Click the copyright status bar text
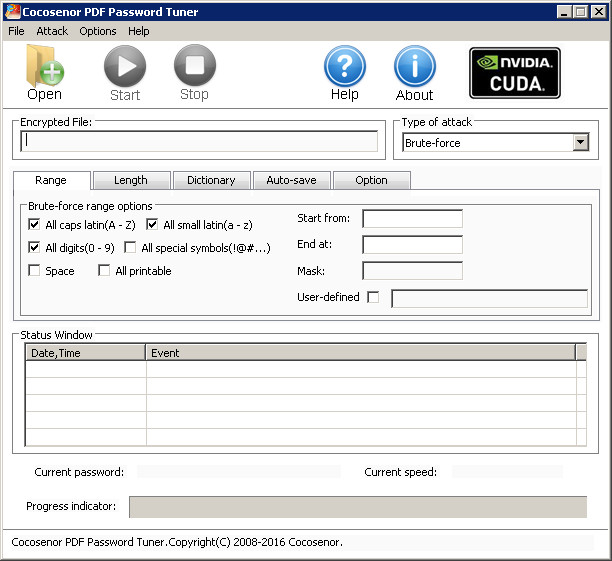The width and height of the screenshot is (612, 561). pos(177,542)
